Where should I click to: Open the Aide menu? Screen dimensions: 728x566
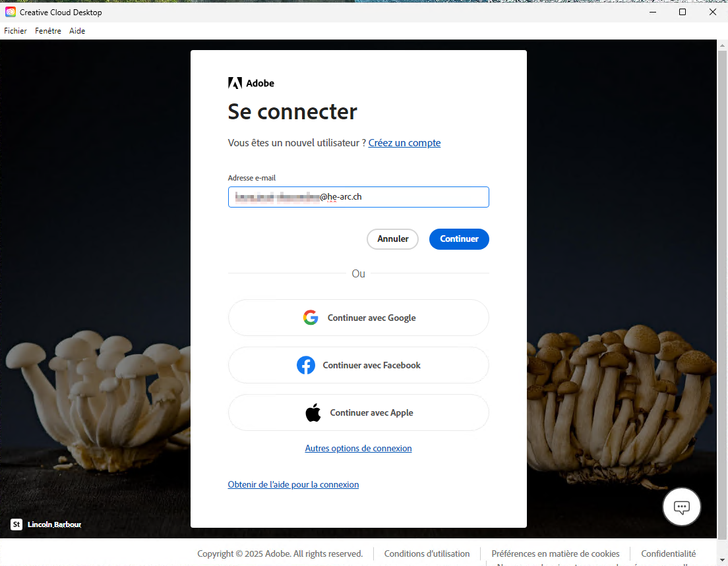pos(77,31)
